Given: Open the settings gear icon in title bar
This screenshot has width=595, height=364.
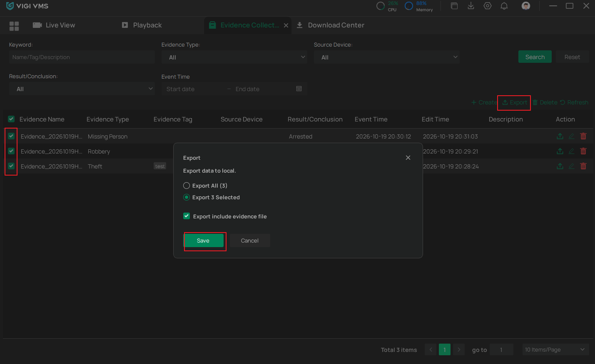Looking at the screenshot, I should coord(488,6).
